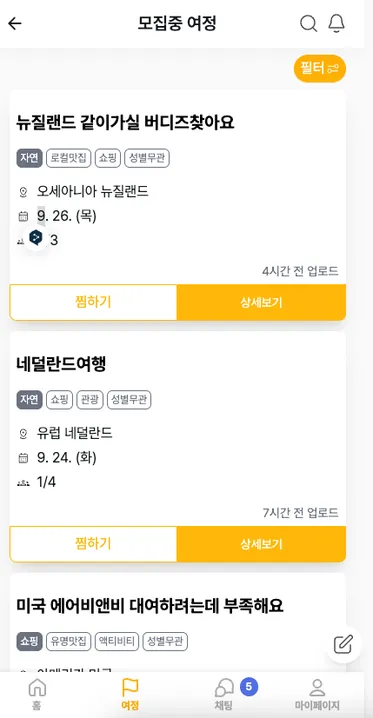Open 상세보기 for 네덜란드여행
Screen dimensions: 373x718
[261, 544]
